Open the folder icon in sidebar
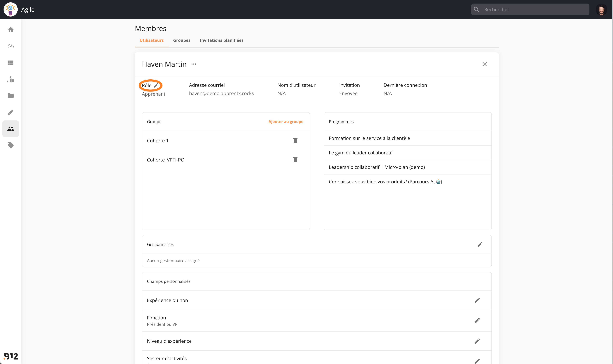613x364 pixels. point(10,96)
